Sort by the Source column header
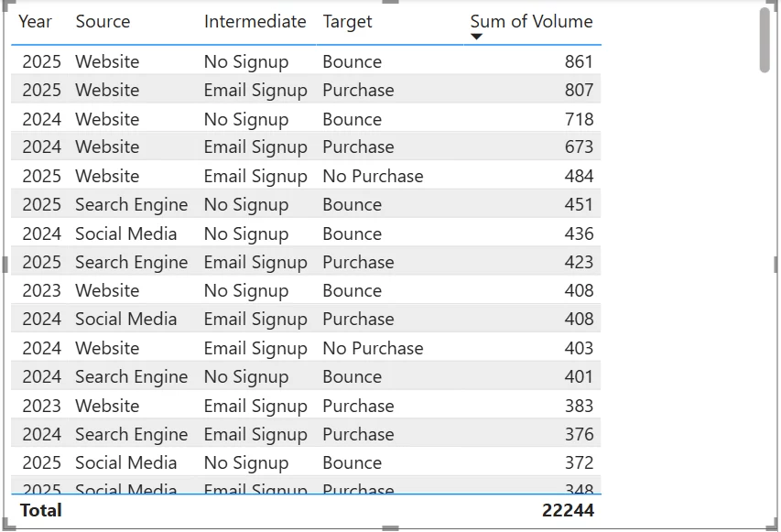 pyautogui.click(x=103, y=21)
